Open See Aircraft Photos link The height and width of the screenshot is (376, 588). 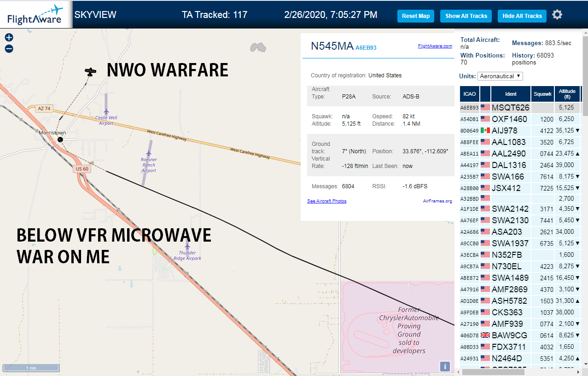pyautogui.click(x=327, y=201)
